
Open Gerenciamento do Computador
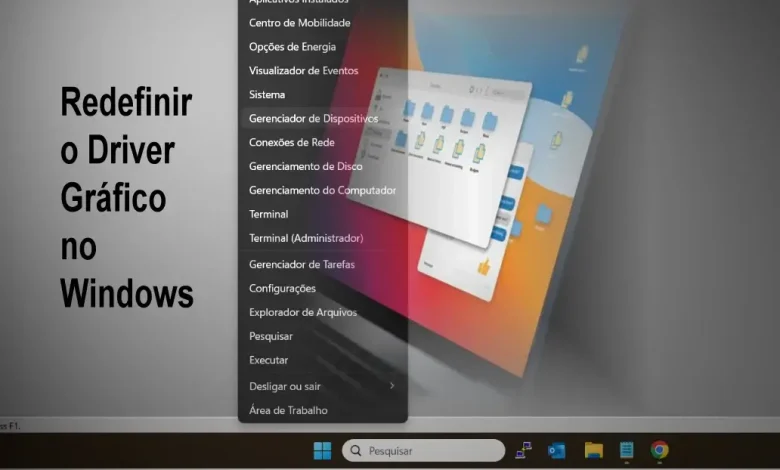coord(323,190)
